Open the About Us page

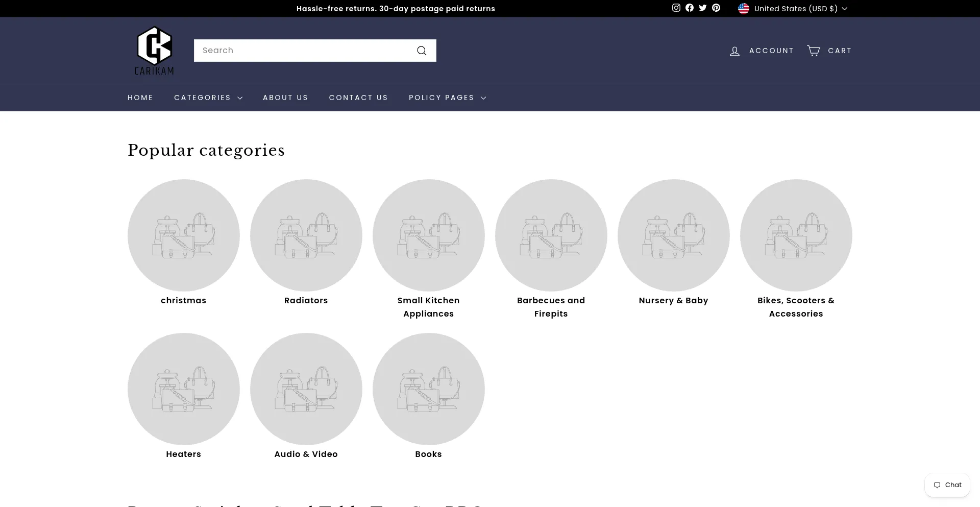[285, 98]
